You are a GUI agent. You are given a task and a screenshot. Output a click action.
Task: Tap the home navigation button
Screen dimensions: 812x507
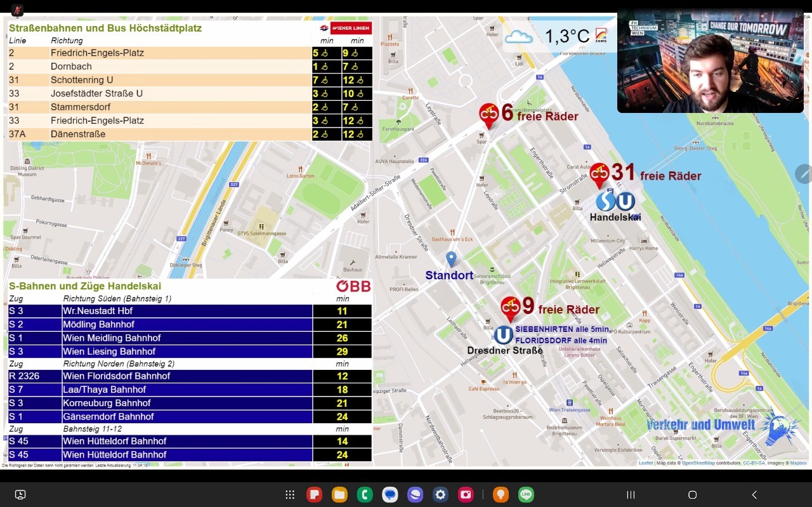click(x=692, y=495)
